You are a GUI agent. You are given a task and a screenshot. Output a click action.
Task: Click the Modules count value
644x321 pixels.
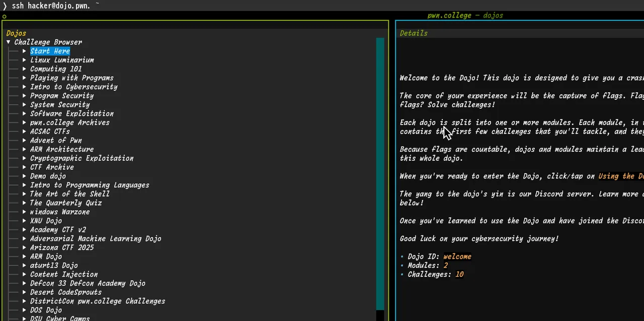tap(445, 265)
